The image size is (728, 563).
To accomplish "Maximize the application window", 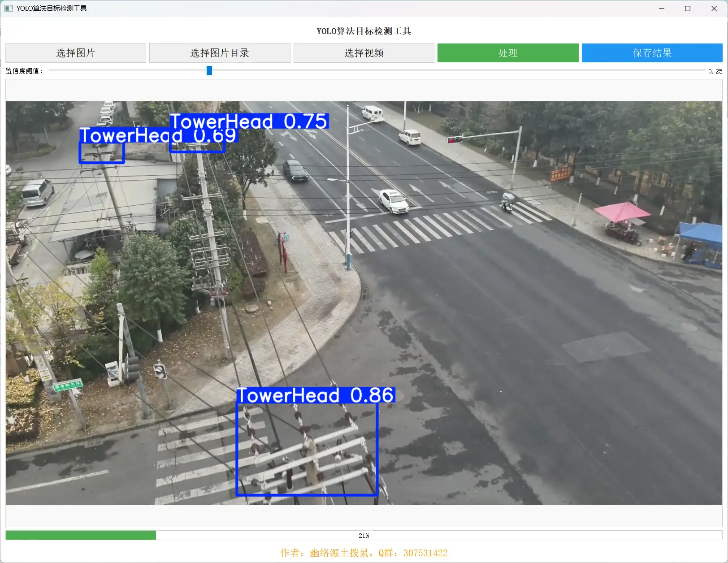I will click(x=687, y=8).
